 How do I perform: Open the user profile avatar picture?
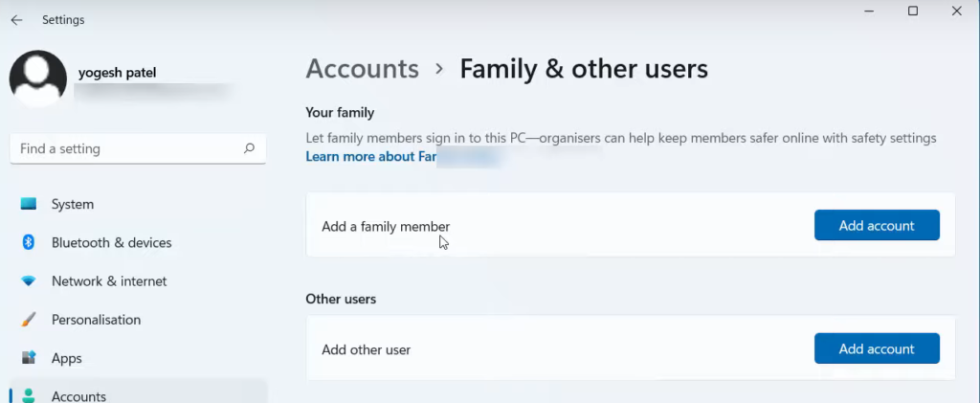pos(37,78)
